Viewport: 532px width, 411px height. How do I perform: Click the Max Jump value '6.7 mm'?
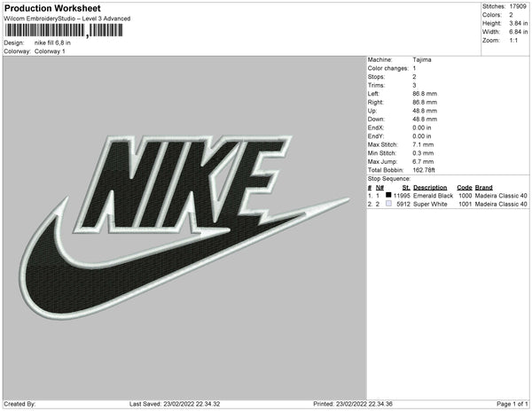[423, 161]
